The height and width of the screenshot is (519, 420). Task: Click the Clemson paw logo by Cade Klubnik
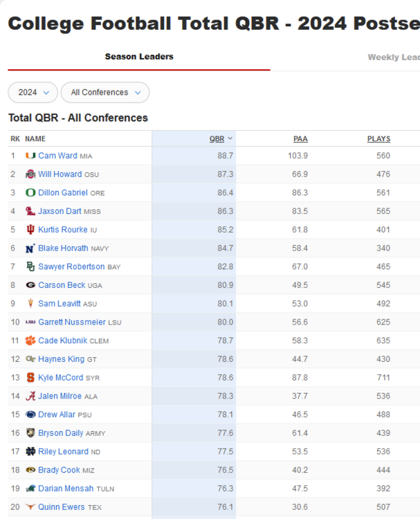30,340
